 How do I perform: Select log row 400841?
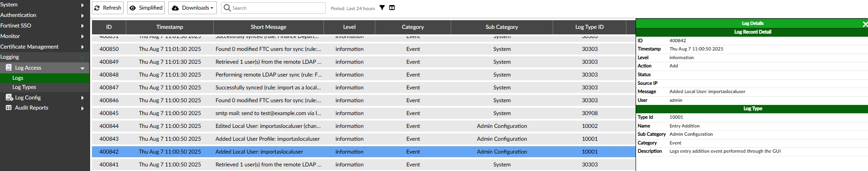tap(363, 165)
